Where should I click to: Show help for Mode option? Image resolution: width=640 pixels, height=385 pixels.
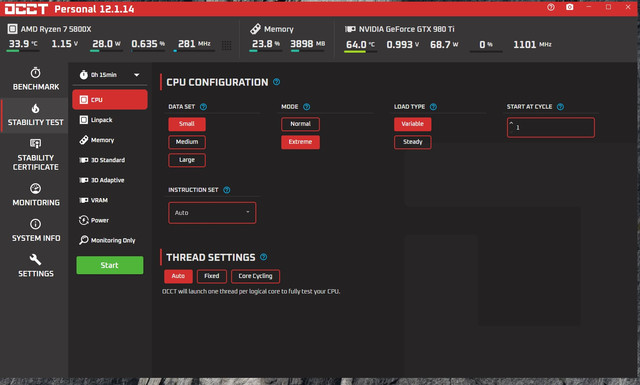click(x=307, y=107)
